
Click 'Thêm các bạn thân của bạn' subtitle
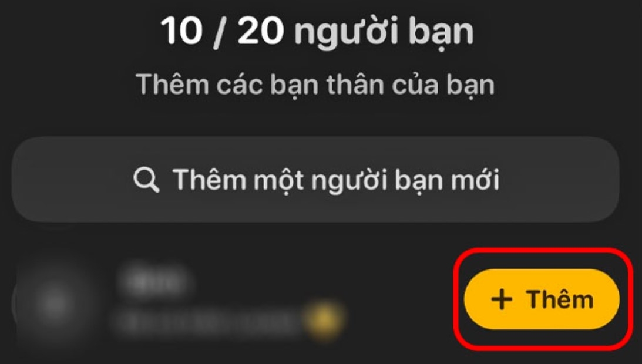pos(315,85)
